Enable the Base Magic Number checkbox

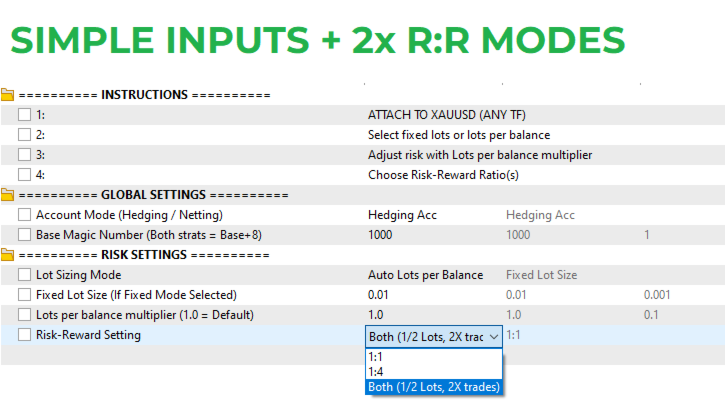click(25, 235)
